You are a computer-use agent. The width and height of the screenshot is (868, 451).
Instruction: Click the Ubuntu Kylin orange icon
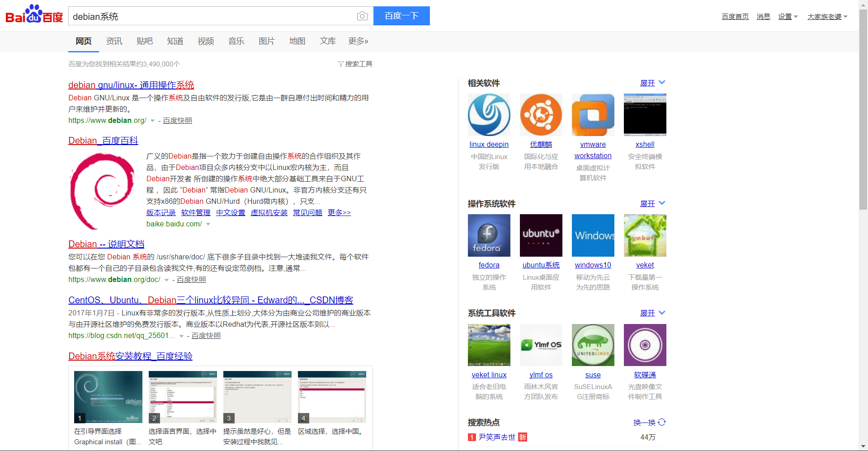point(541,115)
